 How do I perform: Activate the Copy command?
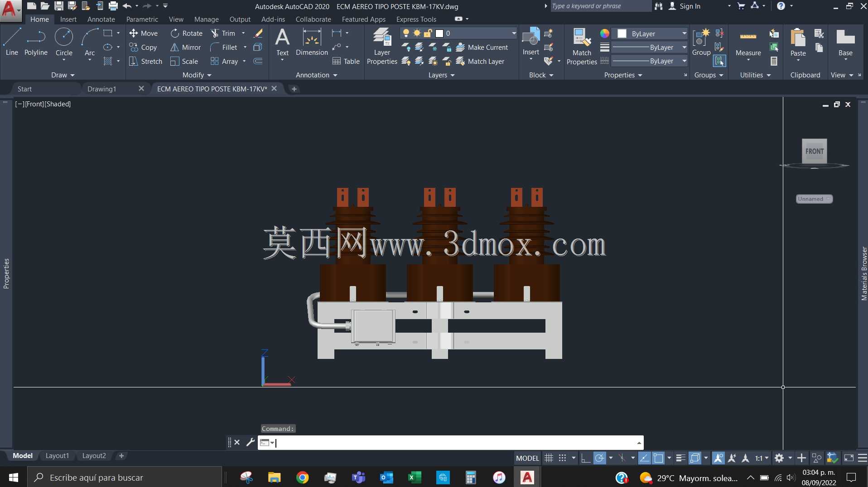pyautogui.click(x=143, y=47)
